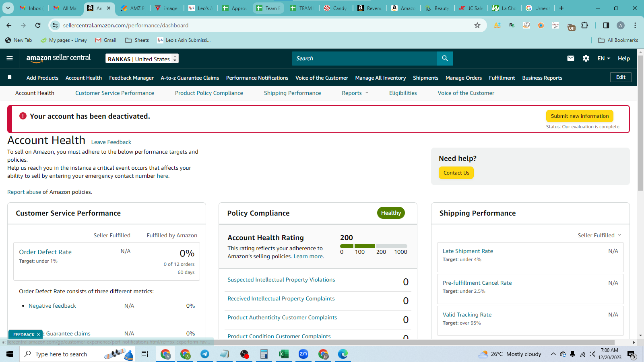The image size is (644, 362).
Task: Launch Calculator from the taskbar
Action: (x=264, y=354)
